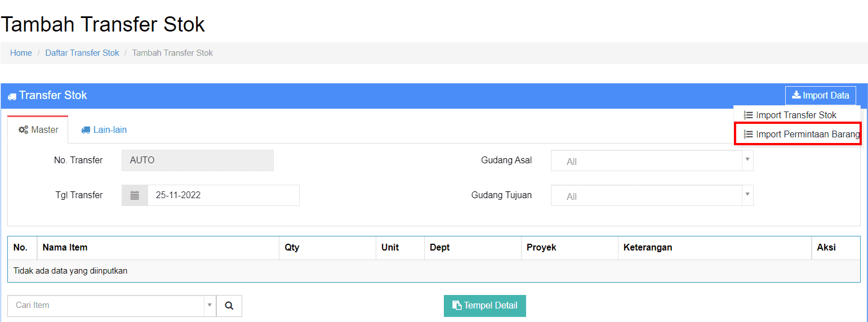Select the Master tab
The height and width of the screenshot is (322, 868).
pyautogui.click(x=38, y=130)
